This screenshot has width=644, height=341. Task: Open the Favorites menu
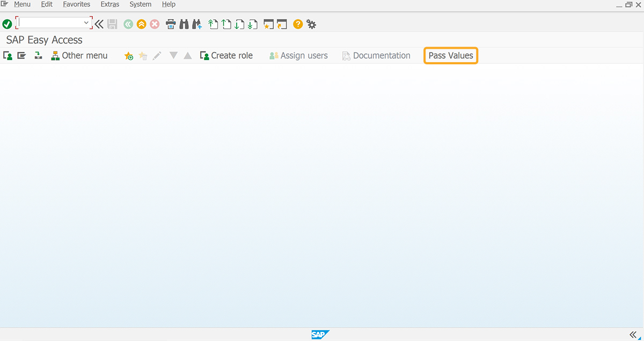[77, 4]
